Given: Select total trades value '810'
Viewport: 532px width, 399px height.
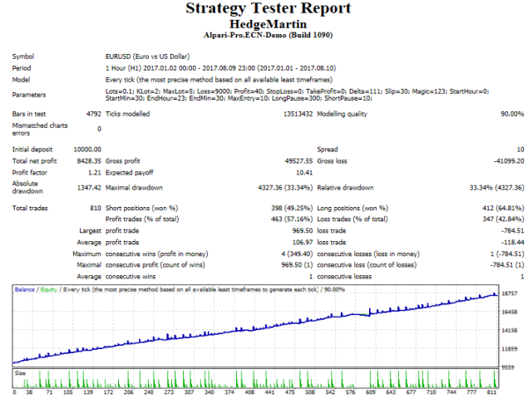Looking at the screenshot, I should click(96, 208).
